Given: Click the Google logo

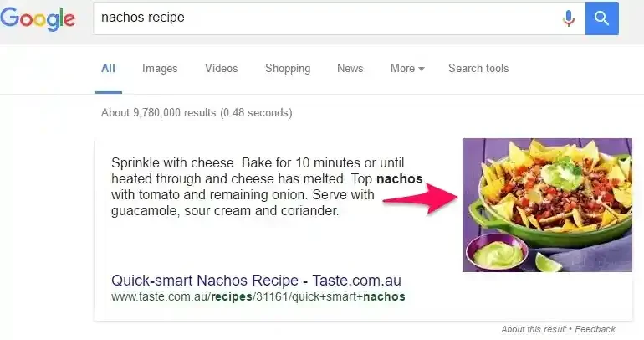Looking at the screenshot, I should (x=38, y=19).
